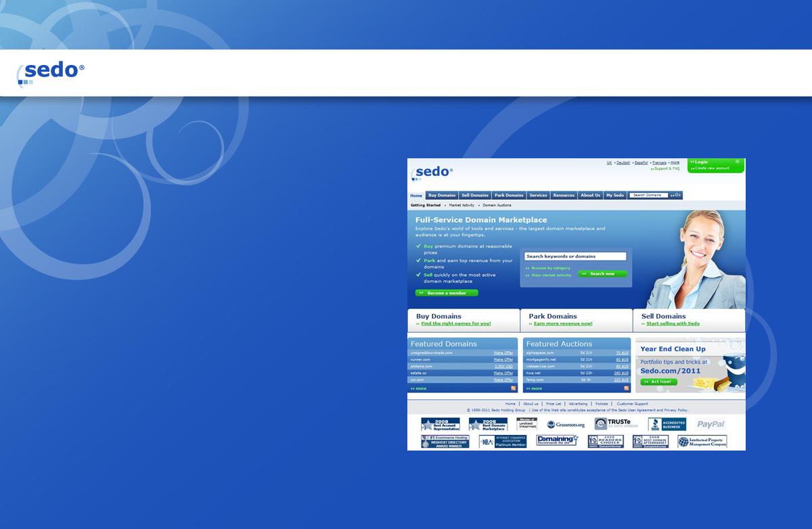Click the 2008 Best Domain Aftermarket badge
The width and height of the screenshot is (812, 529).
650,442
